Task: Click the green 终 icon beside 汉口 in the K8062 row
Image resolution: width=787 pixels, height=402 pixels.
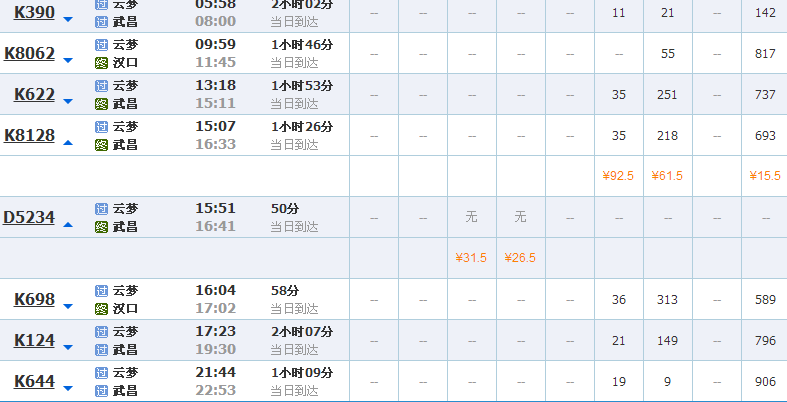Action: (x=101, y=63)
